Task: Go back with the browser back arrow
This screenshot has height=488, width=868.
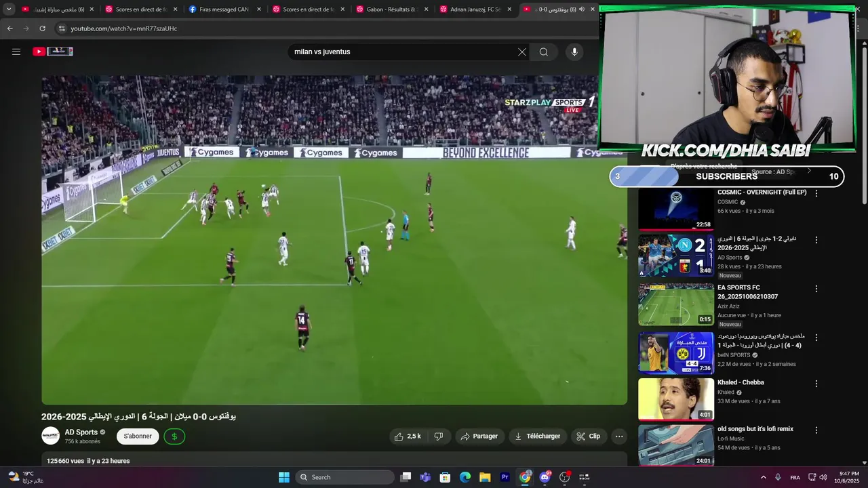Action: pyautogui.click(x=9, y=28)
